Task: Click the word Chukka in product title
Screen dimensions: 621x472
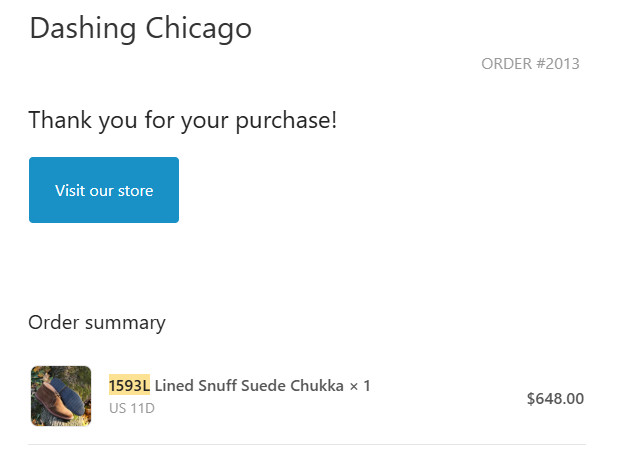Action: click(x=317, y=386)
